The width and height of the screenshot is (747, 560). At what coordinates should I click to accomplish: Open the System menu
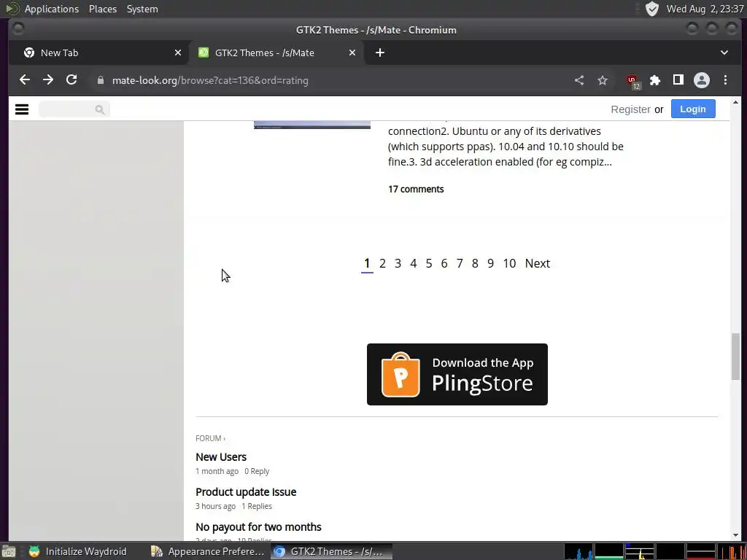pyautogui.click(x=142, y=9)
